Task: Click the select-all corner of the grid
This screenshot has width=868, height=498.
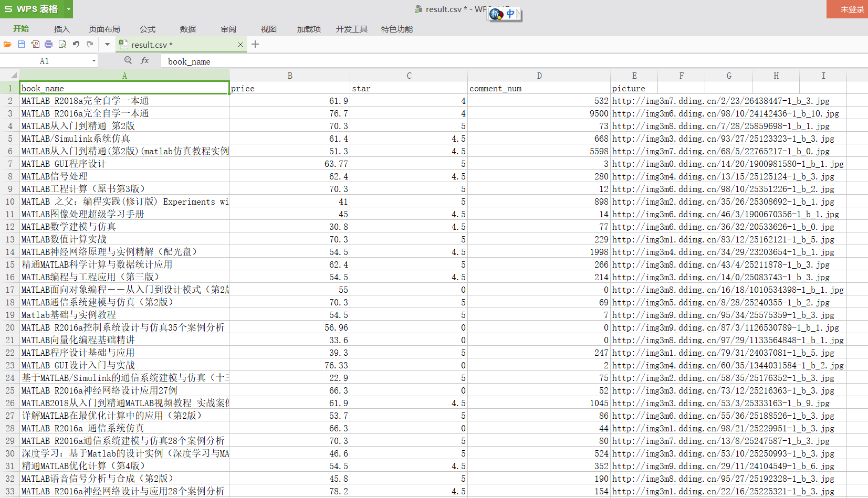Action: pos(10,75)
